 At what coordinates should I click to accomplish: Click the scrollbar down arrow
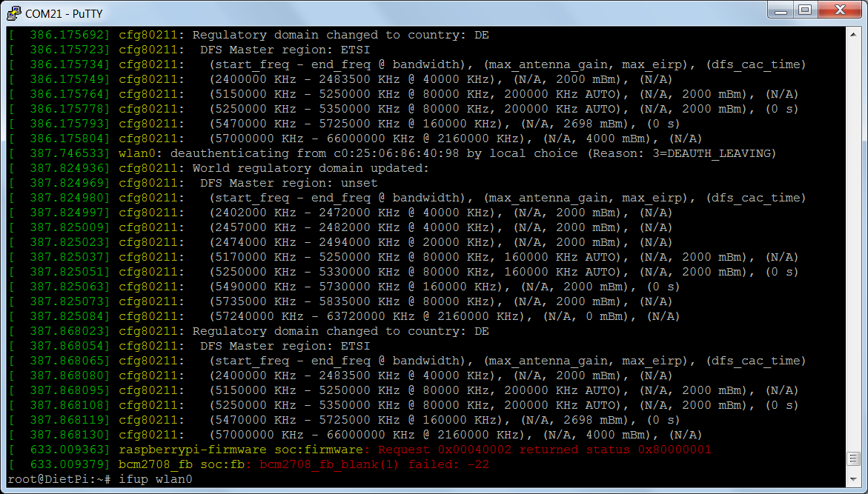coord(852,479)
